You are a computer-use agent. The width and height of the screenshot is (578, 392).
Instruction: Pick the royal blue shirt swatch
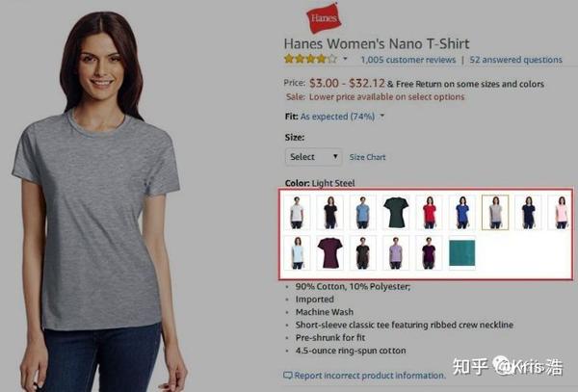[x=462, y=213]
